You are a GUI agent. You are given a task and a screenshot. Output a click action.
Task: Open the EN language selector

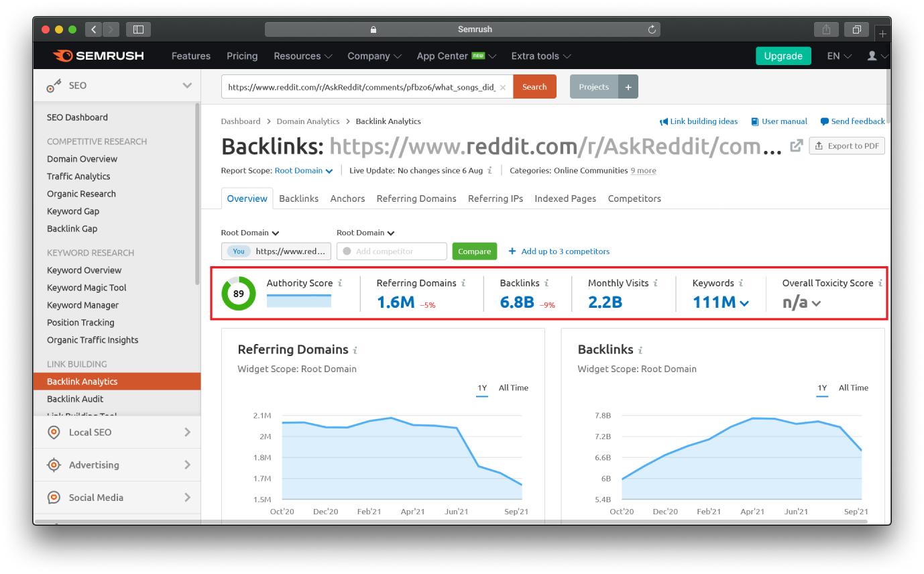[x=840, y=56]
